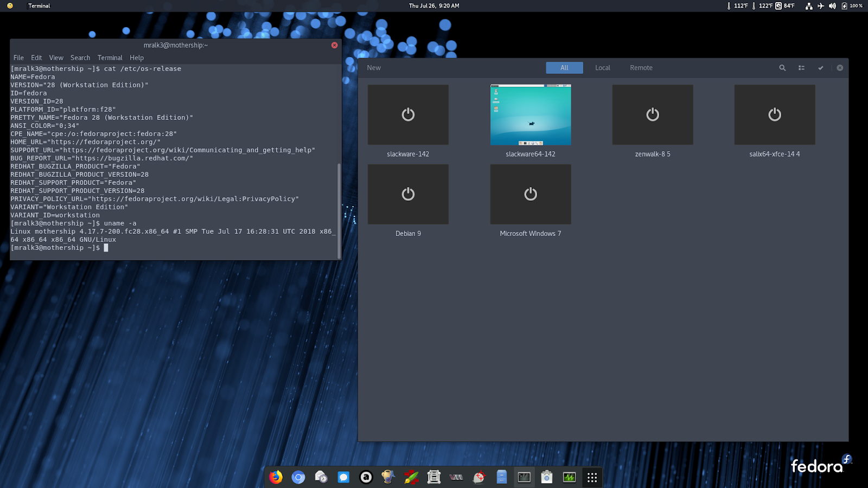Switch Boxes to list view
The height and width of the screenshot is (488, 868).
[x=801, y=68]
